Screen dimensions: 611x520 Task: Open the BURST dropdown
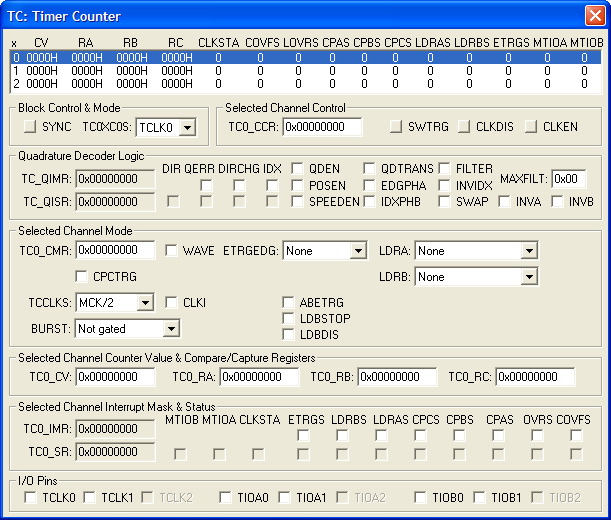click(171, 329)
